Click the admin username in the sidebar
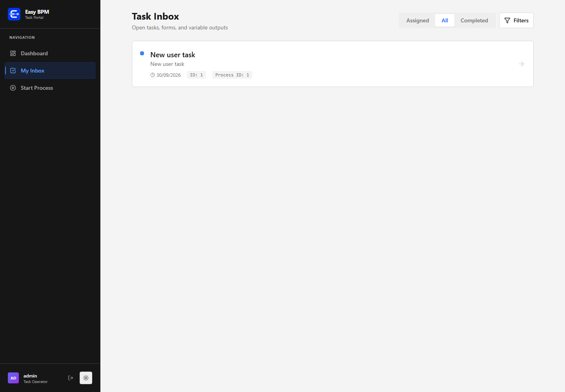Viewport: 565px width, 392px height. point(30,376)
